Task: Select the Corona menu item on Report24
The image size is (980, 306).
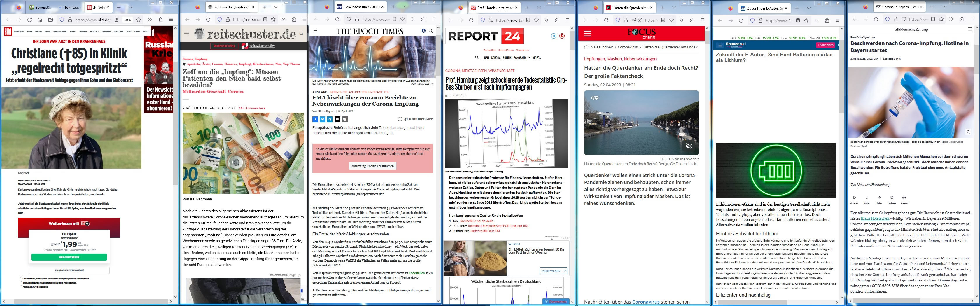Action: pyautogui.click(x=496, y=58)
